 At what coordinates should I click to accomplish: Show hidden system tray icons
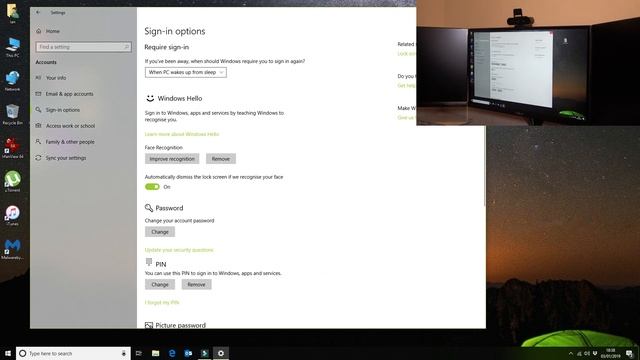(x=571, y=353)
